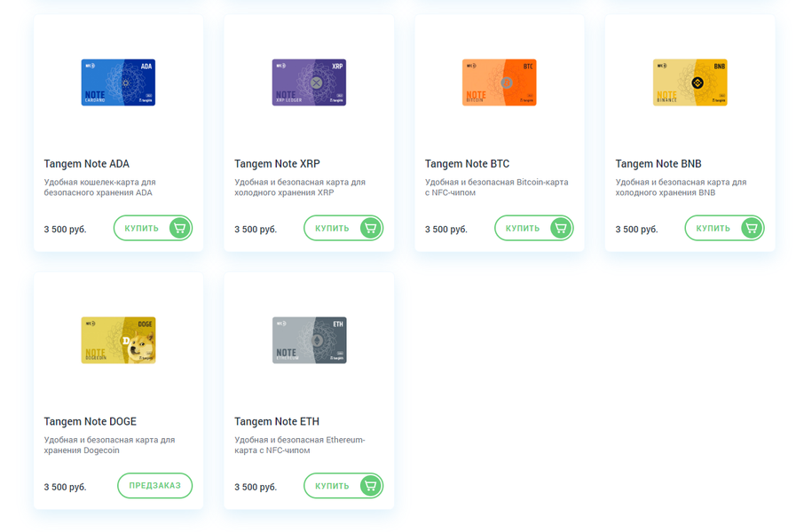Open the Tangem Note DOGE title
The width and height of the screenshot is (796, 532).
tap(91, 421)
